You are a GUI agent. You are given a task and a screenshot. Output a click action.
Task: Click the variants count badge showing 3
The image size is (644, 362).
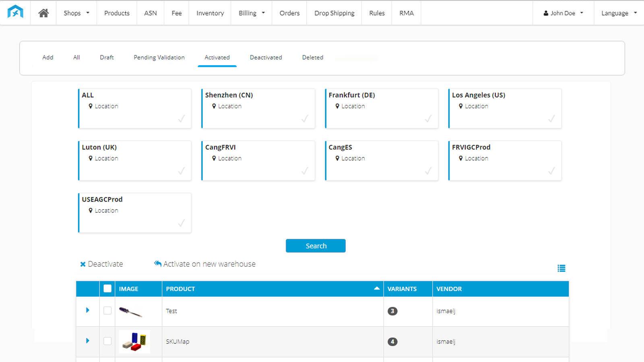click(392, 311)
